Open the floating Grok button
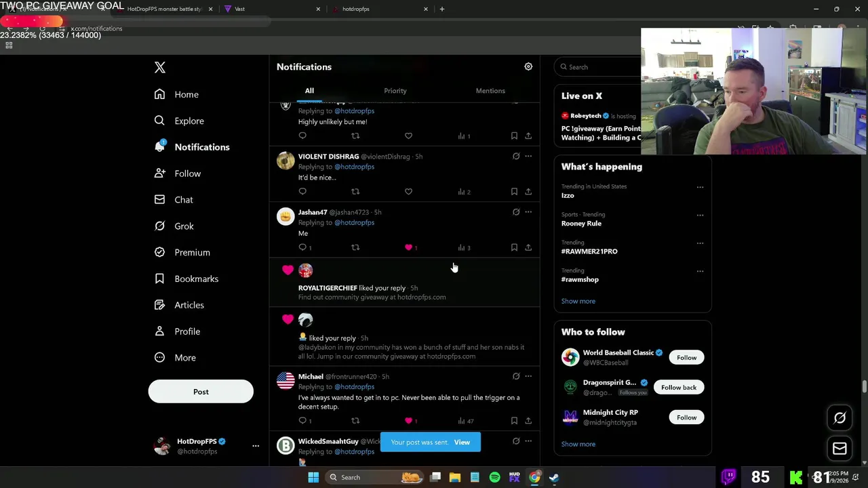 click(840, 418)
